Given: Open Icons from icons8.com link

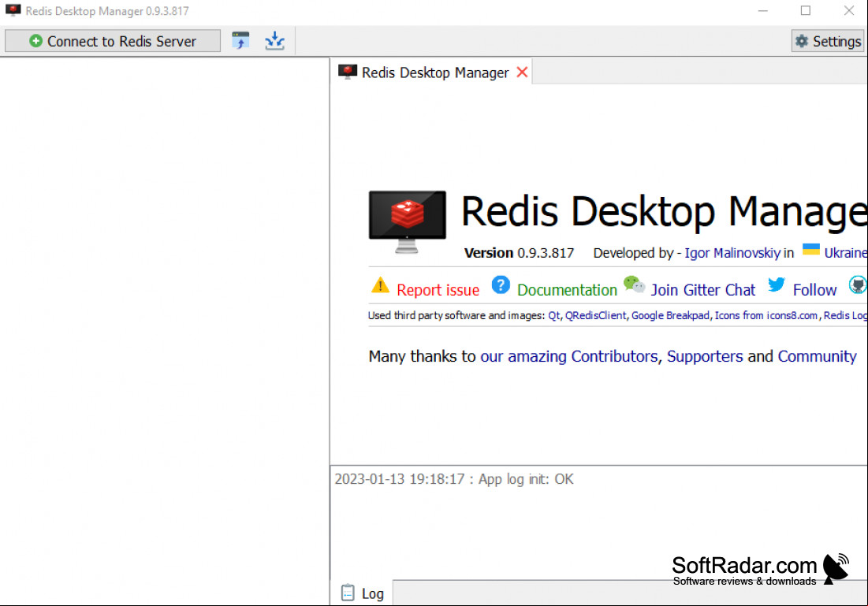Looking at the screenshot, I should pyautogui.click(x=766, y=315).
